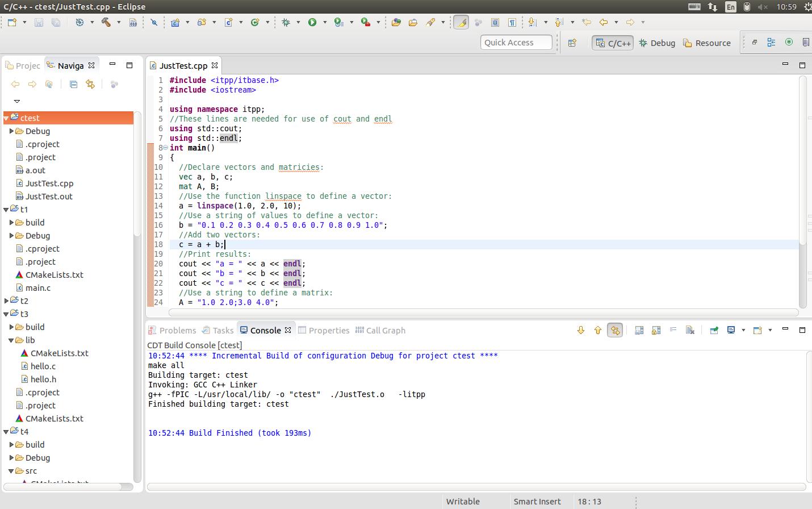Click the Build configuration target icon
Viewport: 812px width, 509px height.
pyautogui.click(x=79, y=22)
